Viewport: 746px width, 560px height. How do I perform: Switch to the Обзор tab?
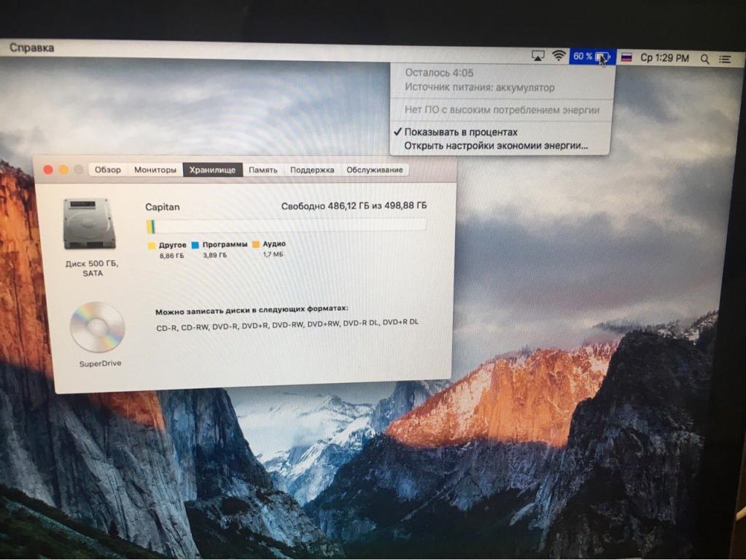(x=107, y=169)
